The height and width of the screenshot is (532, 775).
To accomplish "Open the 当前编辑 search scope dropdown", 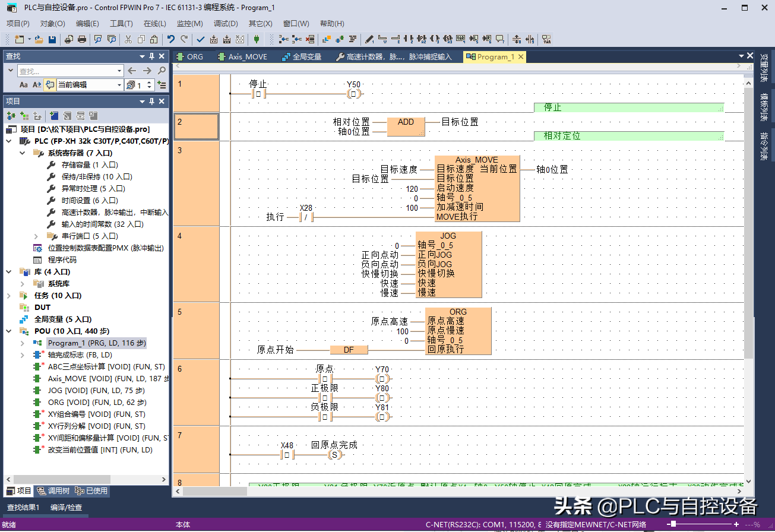I will pos(118,85).
